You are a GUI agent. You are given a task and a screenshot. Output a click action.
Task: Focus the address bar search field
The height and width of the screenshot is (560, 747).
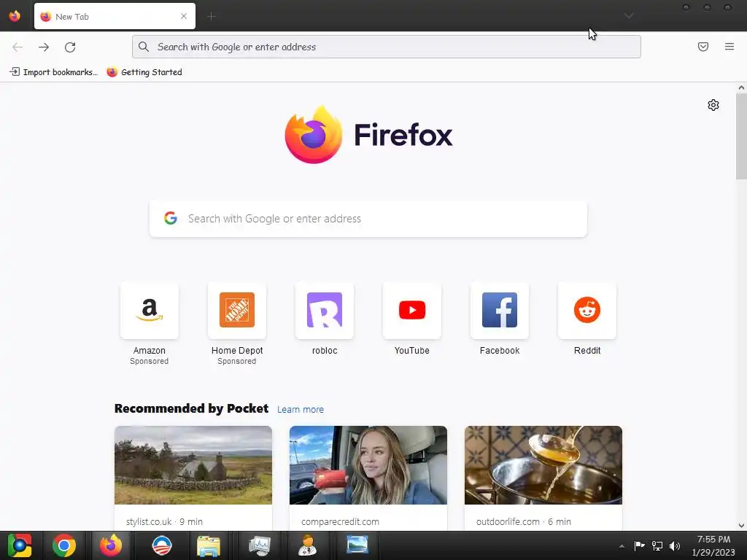point(387,47)
